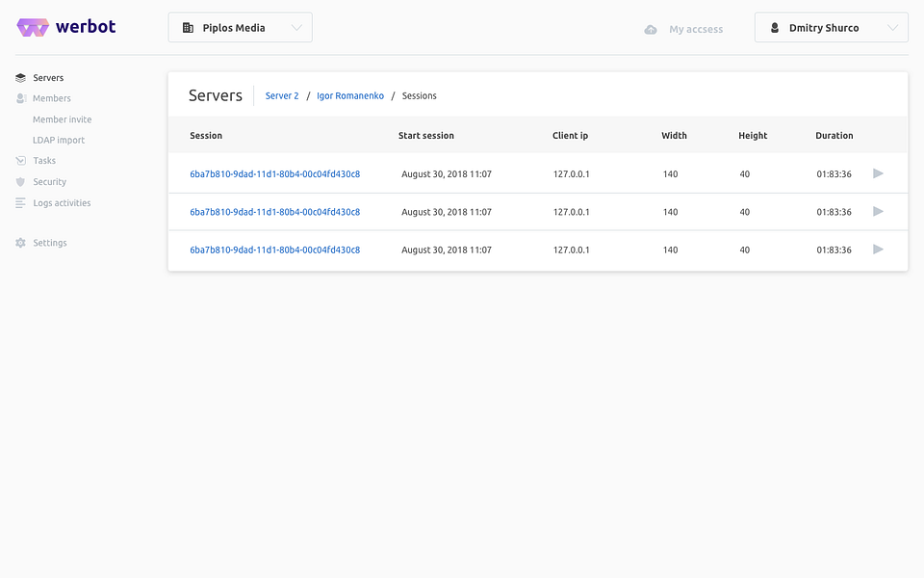Go to LDAP import page
Viewport: 924px width, 578px height.
coord(59,140)
